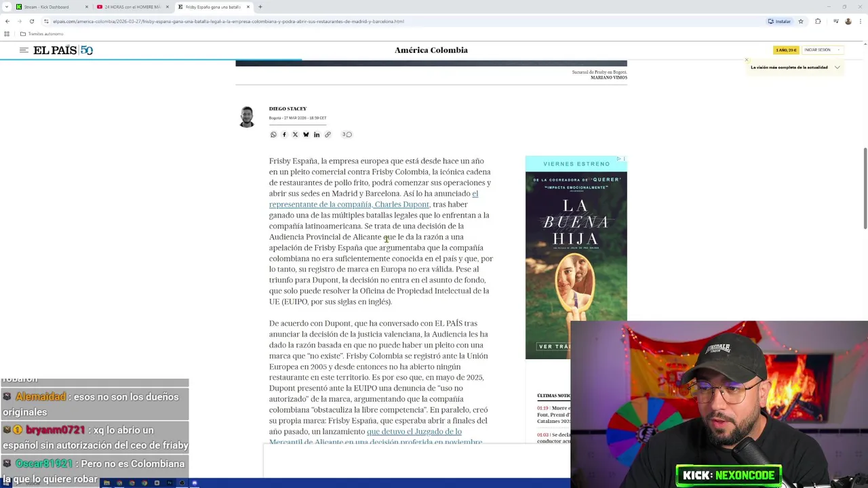Open the apps grid in bookmarks bar
Screen dimensions: 868x488
click(x=7, y=34)
